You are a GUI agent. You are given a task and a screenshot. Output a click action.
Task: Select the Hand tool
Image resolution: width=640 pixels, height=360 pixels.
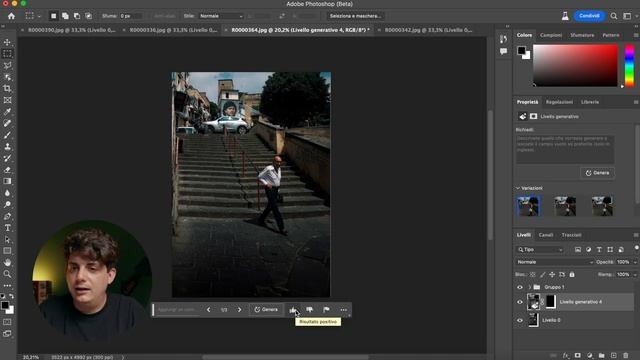tap(7, 262)
